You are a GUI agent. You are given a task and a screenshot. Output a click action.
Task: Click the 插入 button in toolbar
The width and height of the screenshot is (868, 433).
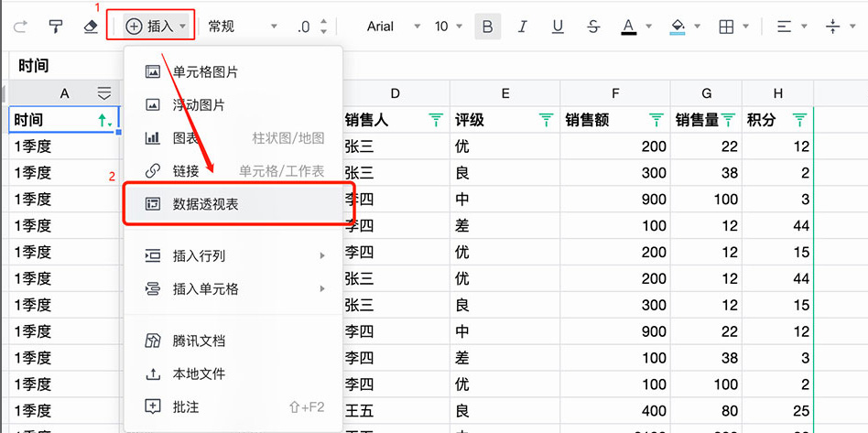(155, 27)
